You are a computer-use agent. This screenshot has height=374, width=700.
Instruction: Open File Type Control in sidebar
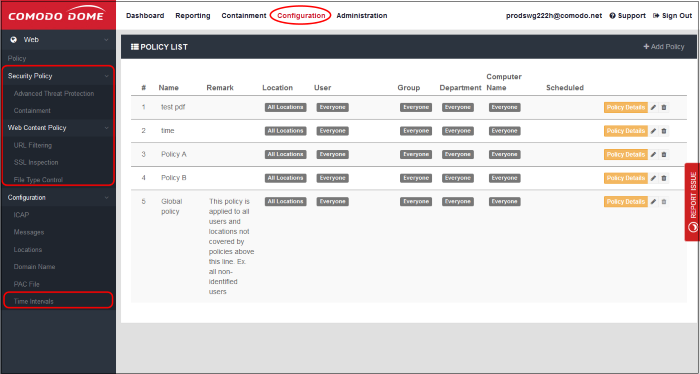pyautogui.click(x=38, y=180)
